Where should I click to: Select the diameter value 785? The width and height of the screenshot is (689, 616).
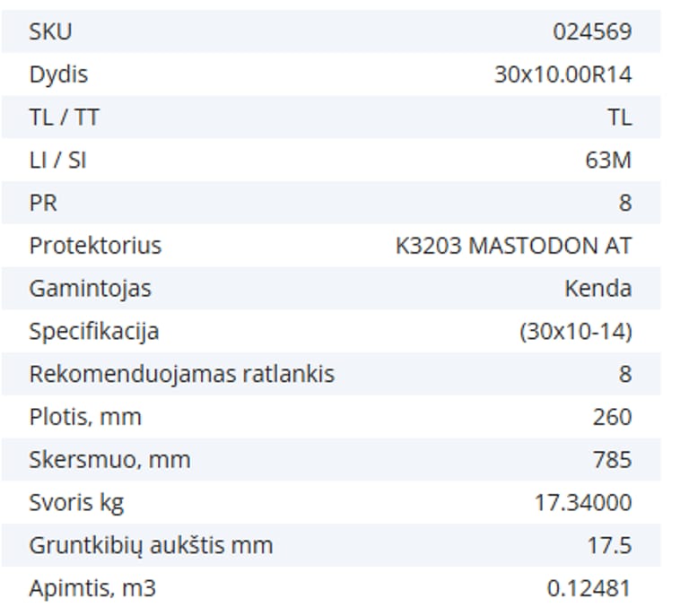pos(612,460)
